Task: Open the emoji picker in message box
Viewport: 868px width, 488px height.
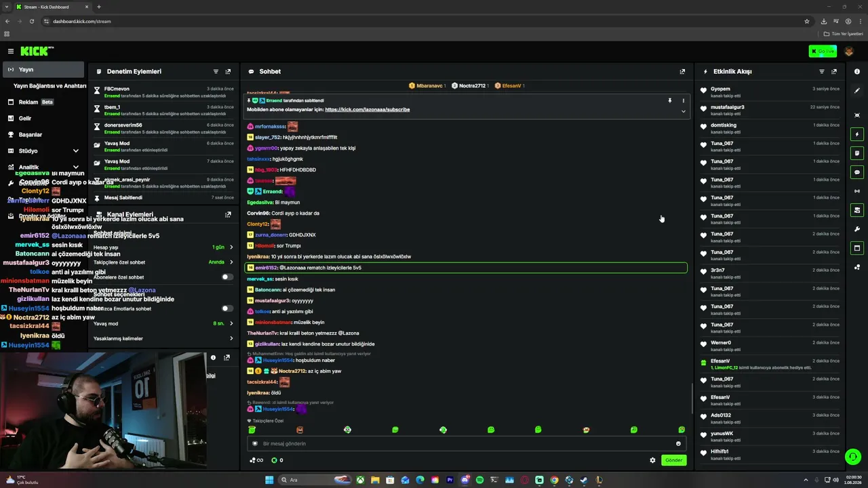Action: (678, 444)
